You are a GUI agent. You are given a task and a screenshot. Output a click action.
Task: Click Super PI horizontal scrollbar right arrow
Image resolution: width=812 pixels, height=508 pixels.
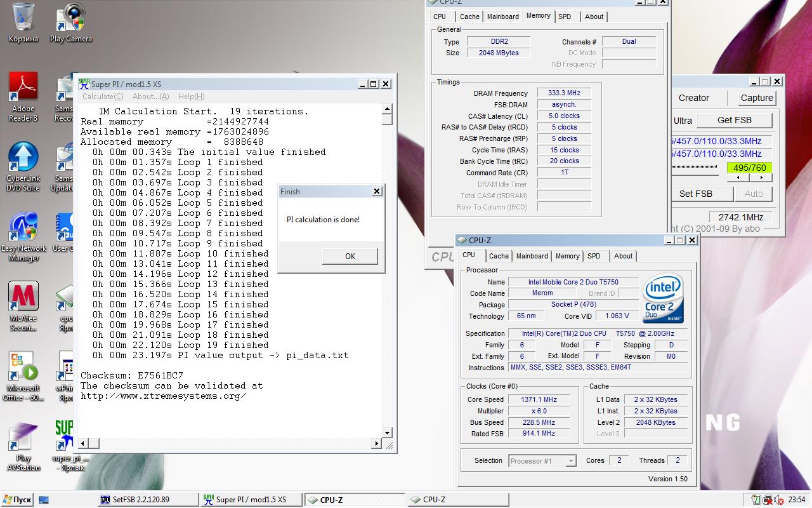(377, 443)
